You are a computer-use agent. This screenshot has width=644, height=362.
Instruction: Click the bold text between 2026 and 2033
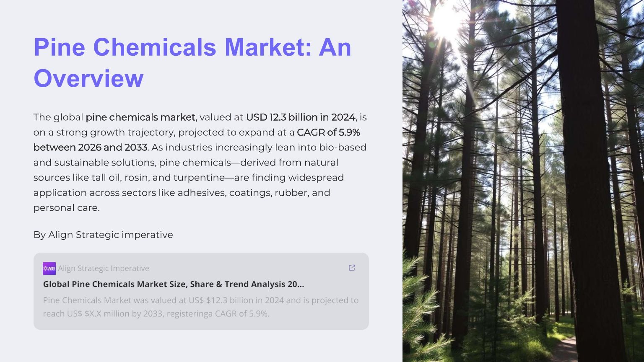pos(90,147)
